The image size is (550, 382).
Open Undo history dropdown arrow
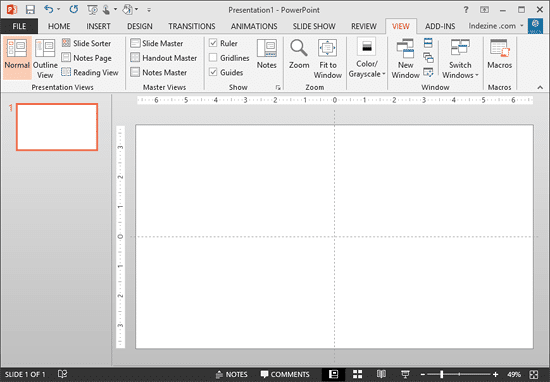58,9
